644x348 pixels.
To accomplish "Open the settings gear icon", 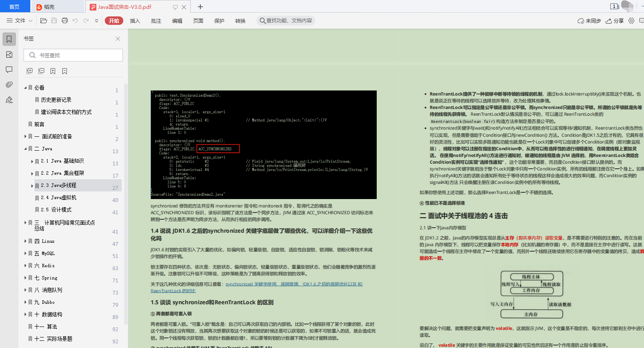I will [631, 21].
